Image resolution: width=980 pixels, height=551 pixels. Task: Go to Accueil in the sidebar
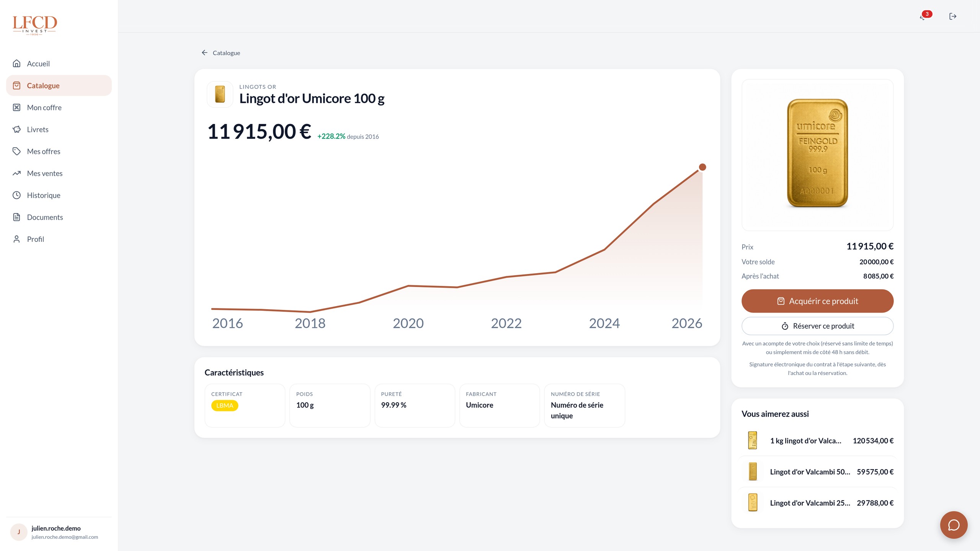click(x=59, y=64)
